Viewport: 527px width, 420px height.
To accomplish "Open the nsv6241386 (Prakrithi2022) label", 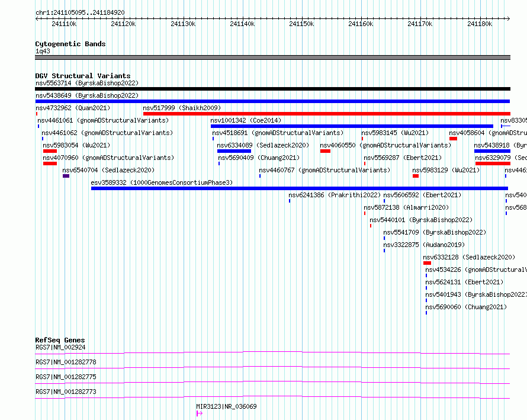I will click(335, 195).
